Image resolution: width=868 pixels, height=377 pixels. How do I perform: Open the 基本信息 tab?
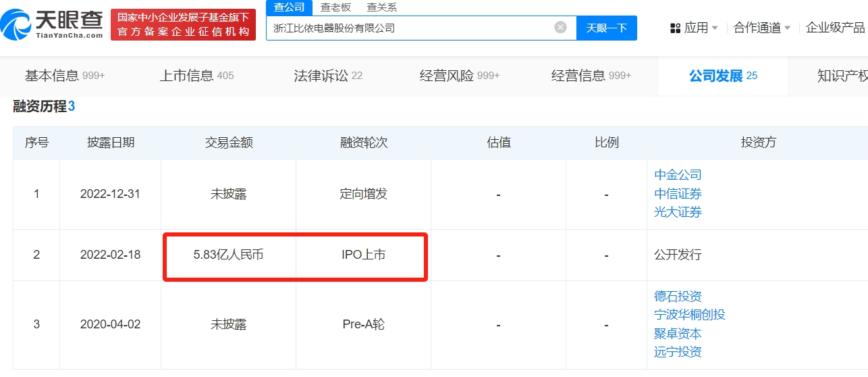[65, 76]
